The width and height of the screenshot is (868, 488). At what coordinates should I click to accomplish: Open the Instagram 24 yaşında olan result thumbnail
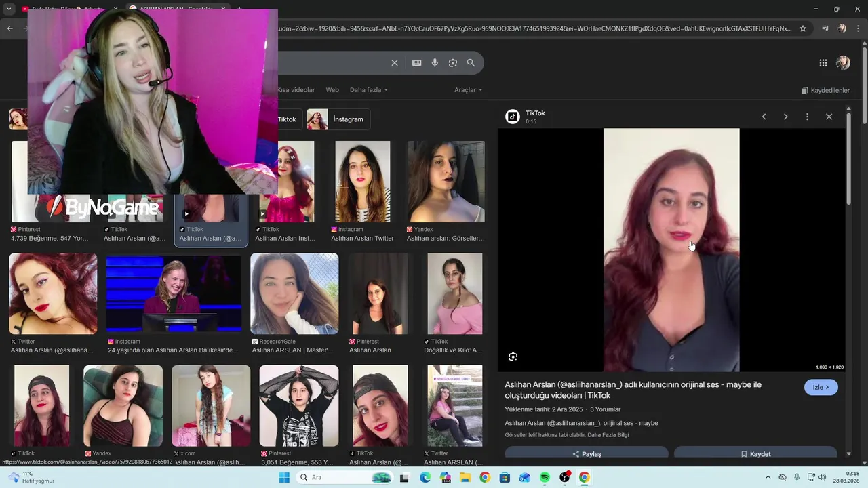[x=174, y=293]
